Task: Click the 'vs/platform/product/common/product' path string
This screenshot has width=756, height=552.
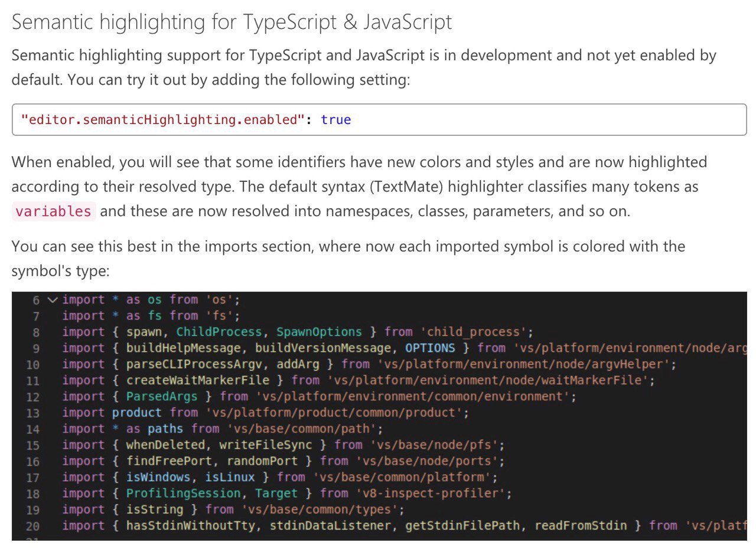Action: (x=334, y=413)
